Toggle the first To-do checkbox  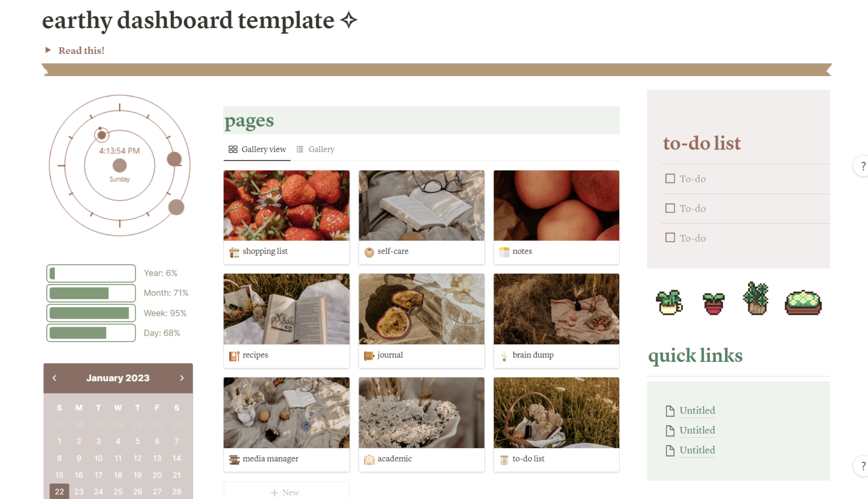pyautogui.click(x=668, y=178)
